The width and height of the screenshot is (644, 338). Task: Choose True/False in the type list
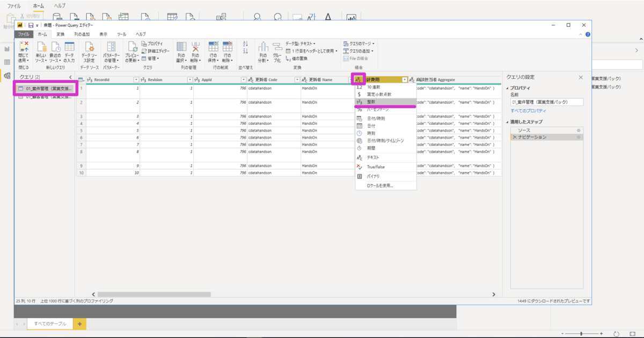(x=376, y=167)
